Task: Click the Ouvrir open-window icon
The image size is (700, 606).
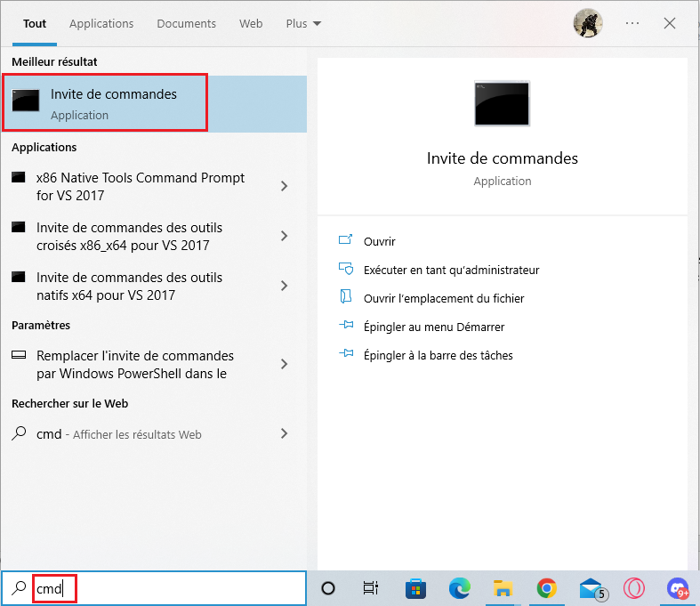Action: pos(345,240)
